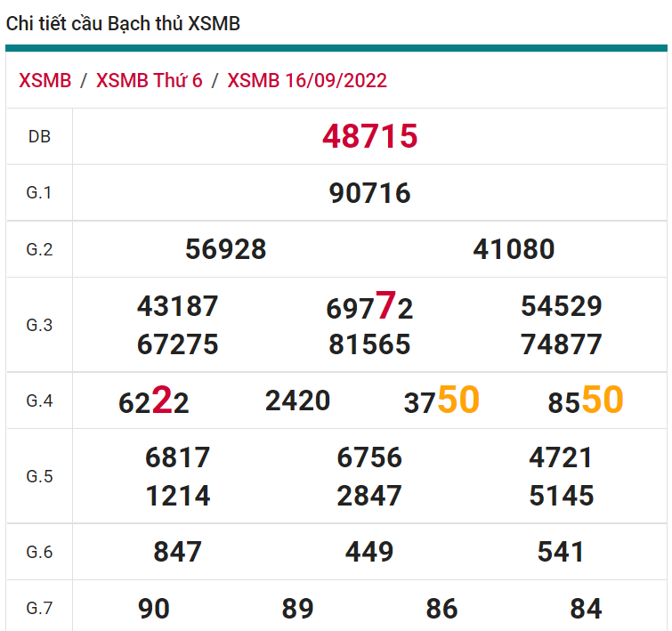Select the first prize number 90716

pyautogui.click(x=369, y=193)
